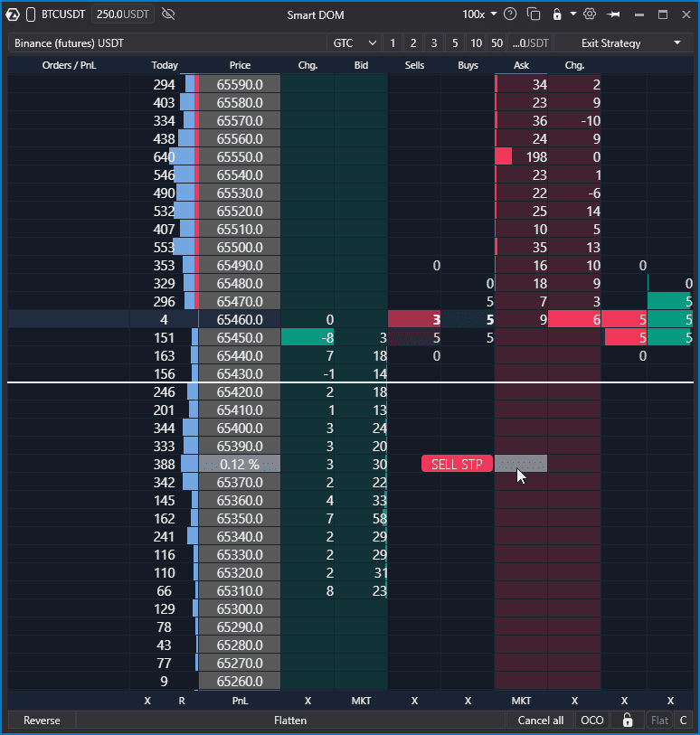Image resolution: width=700 pixels, height=735 pixels.
Task: Select quantity preset 10
Action: (476, 43)
